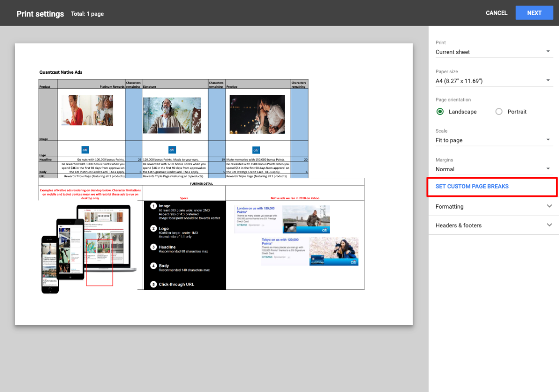Select the Portrait orientation radio button
The width and height of the screenshot is (559, 392).
point(499,112)
